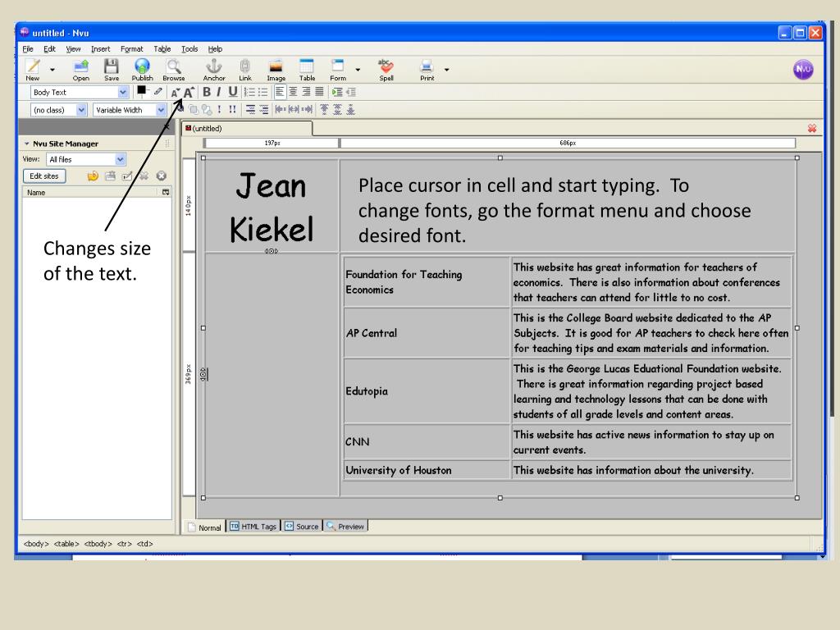Select the <body> tag in the status bar

36,544
